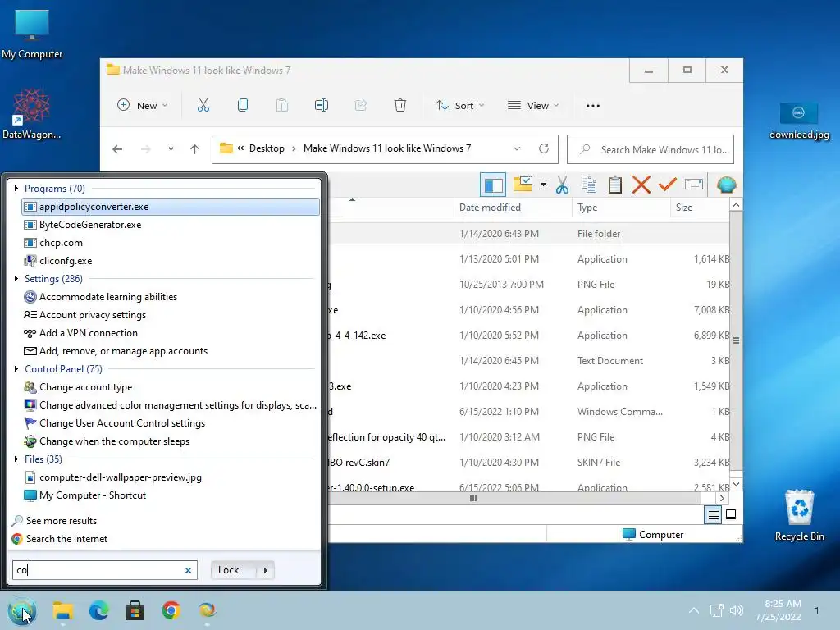This screenshot has height=630, width=840.
Task: Click the Search Make Windows 11 box
Action: (x=651, y=149)
